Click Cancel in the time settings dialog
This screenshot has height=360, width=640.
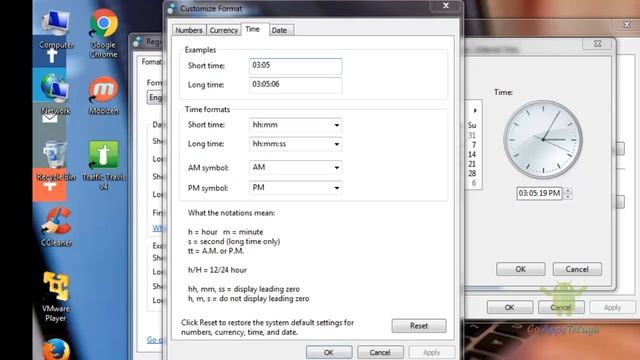[x=577, y=269]
